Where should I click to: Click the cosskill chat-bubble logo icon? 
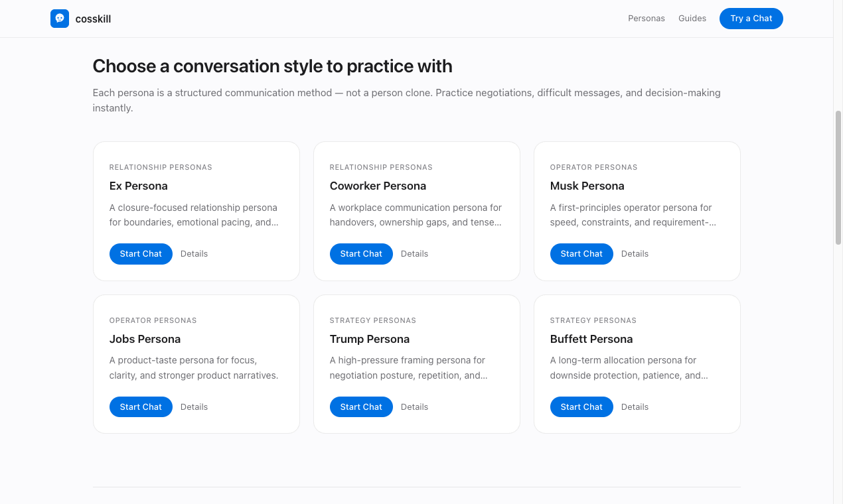point(60,19)
